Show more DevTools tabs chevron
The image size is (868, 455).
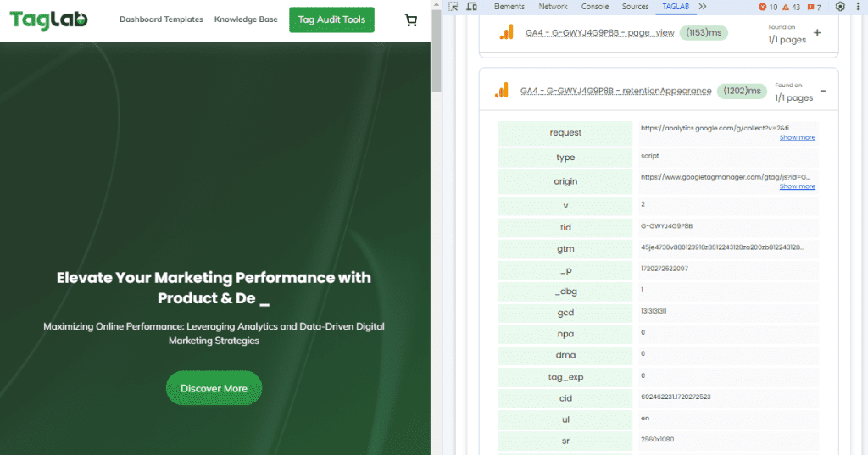703,7
